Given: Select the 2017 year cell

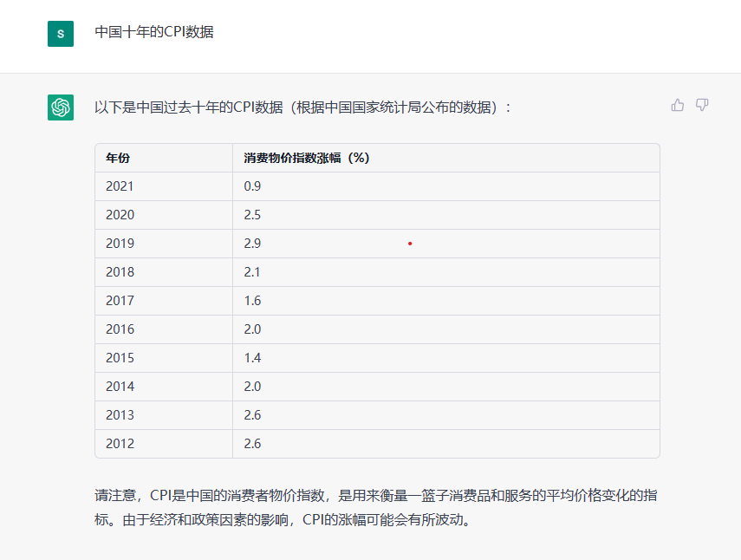Looking at the screenshot, I should pos(164,301).
